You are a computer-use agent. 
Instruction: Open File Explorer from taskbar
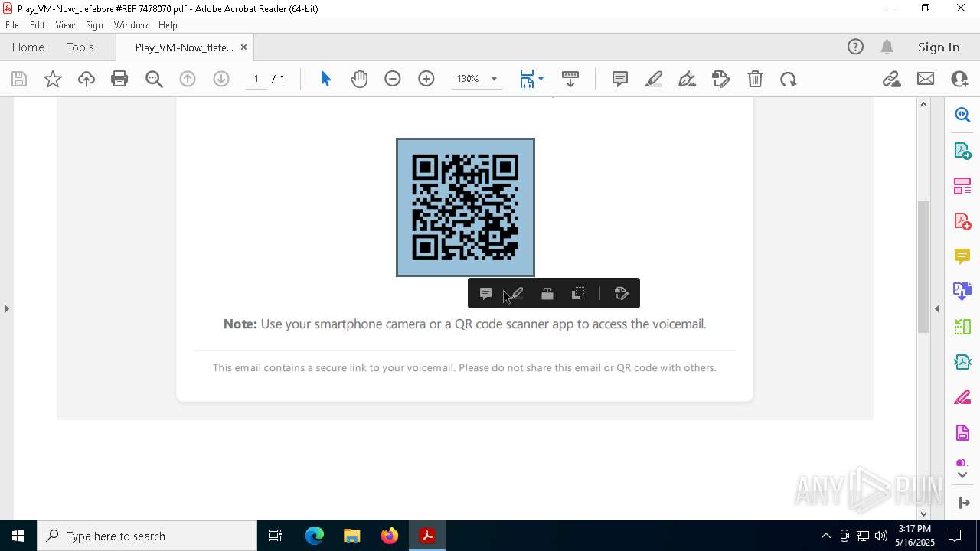click(352, 536)
